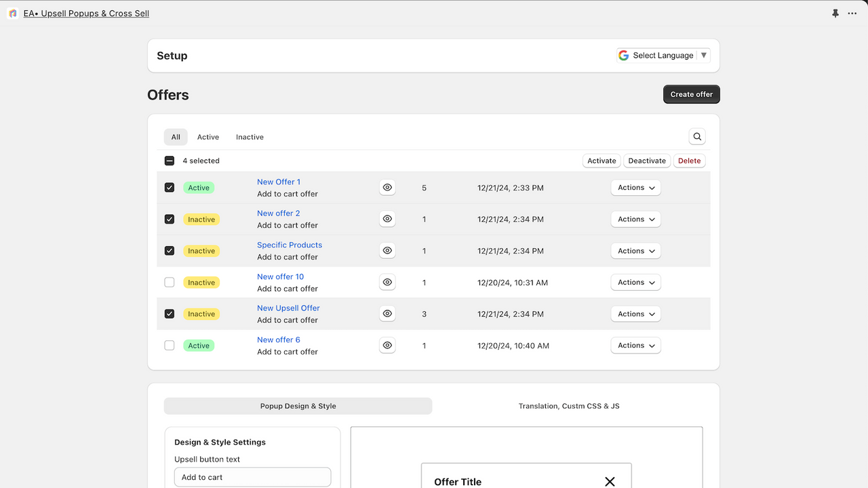Open the New offer 2 link
This screenshot has height=488, width=868.
point(278,213)
